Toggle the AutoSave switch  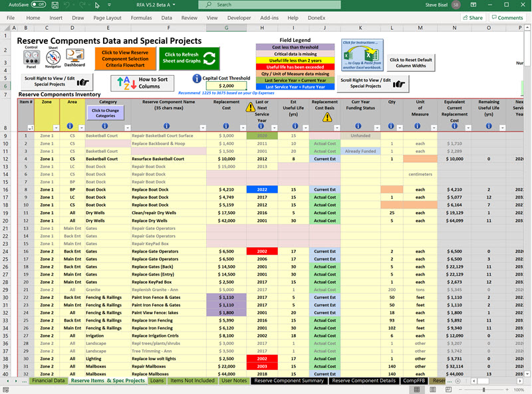click(38, 5)
